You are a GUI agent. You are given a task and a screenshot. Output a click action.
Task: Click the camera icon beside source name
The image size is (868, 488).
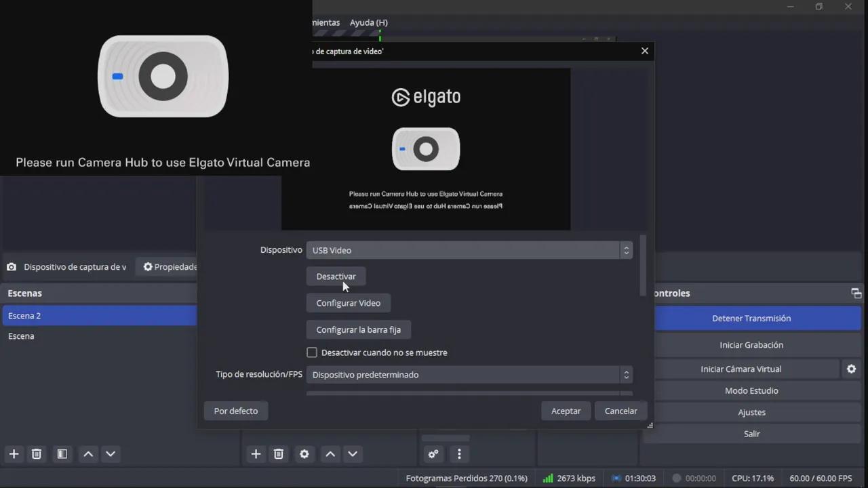click(x=12, y=267)
